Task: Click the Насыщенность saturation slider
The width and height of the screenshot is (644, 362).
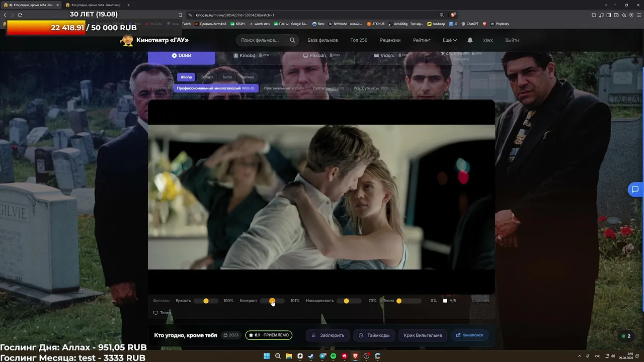Action: (x=349, y=301)
